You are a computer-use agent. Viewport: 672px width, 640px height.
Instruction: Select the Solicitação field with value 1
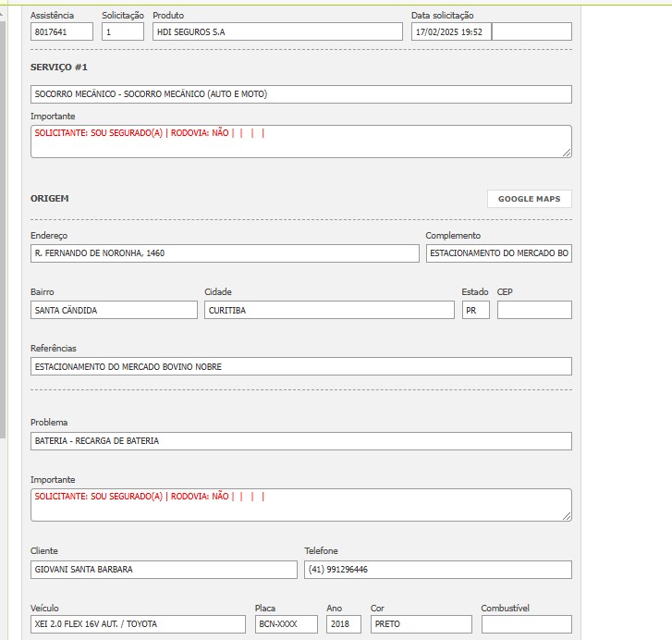123,31
